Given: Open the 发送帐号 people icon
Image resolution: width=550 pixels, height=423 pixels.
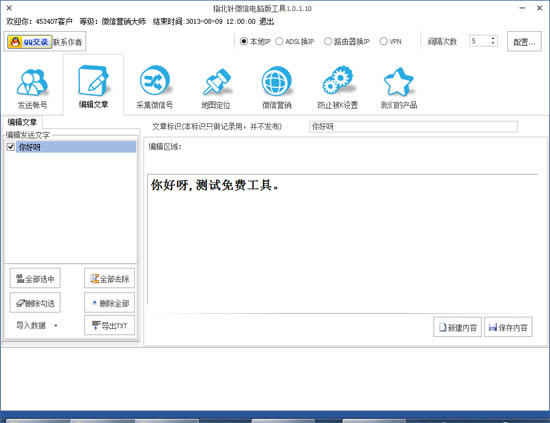Looking at the screenshot, I should (32, 82).
